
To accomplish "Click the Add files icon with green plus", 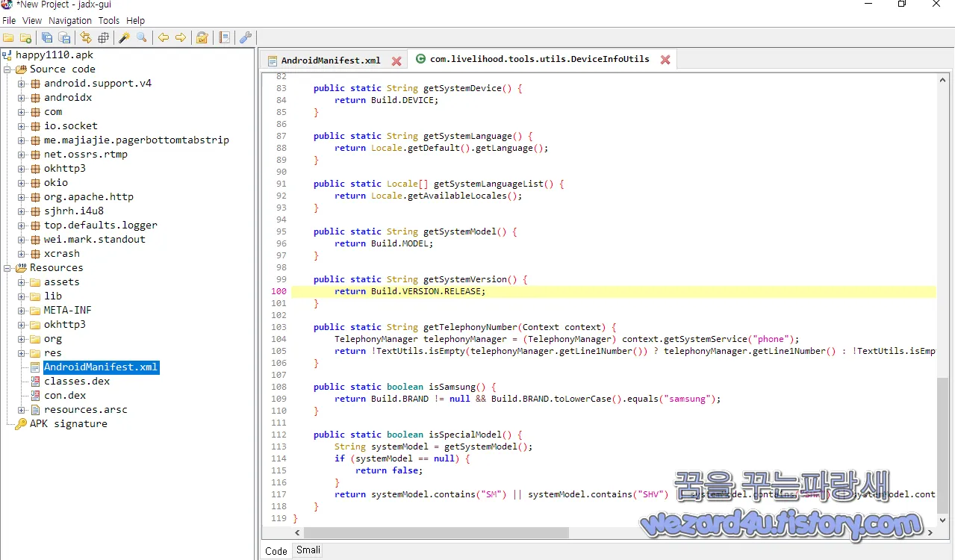I will (25, 37).
